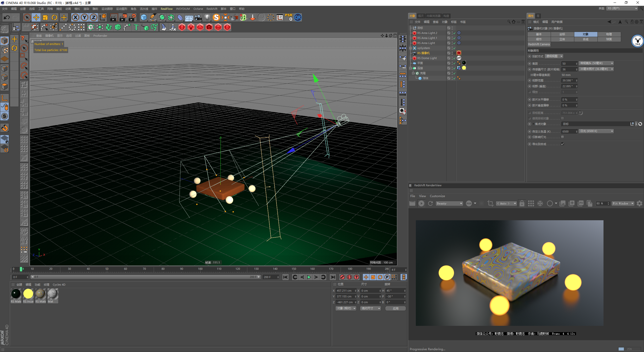Image resolution: width=644 pixels, height=352 pixels.
Task: Open the RealFlow menu
Action: coord(167,9)
